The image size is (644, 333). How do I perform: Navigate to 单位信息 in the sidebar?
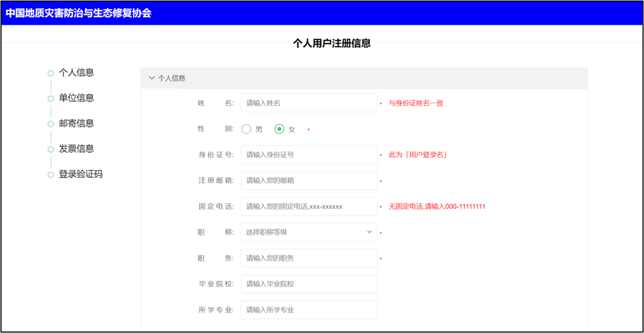pyautogui.click(x=75, y=98)
